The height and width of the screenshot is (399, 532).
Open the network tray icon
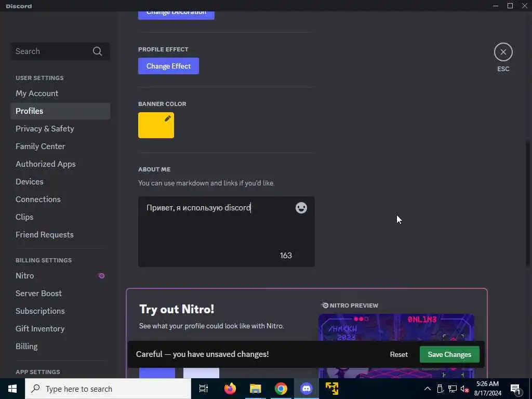[x=453, y=389]
